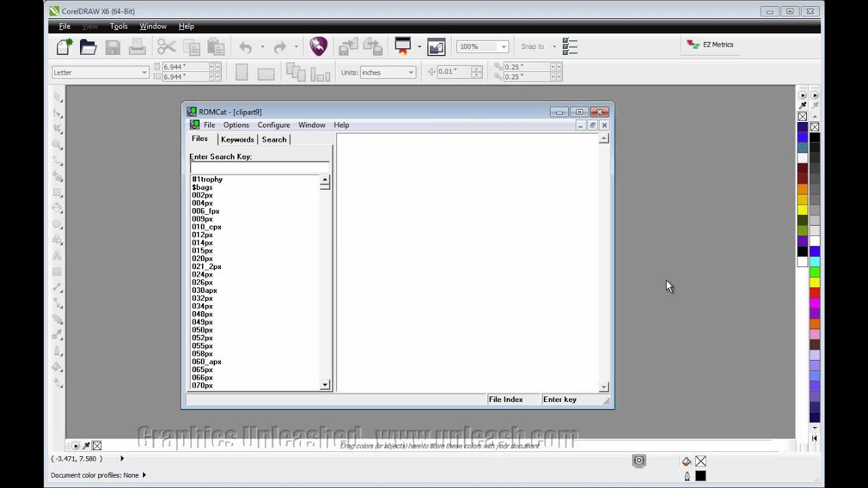Open the Options checklist icon

tap(570, 47)
